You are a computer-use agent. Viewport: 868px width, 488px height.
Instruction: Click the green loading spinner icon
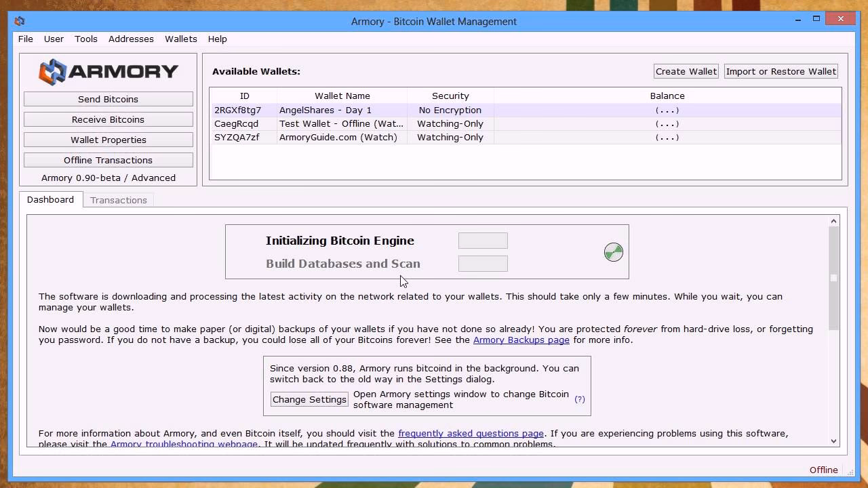(x=613, y=251)
